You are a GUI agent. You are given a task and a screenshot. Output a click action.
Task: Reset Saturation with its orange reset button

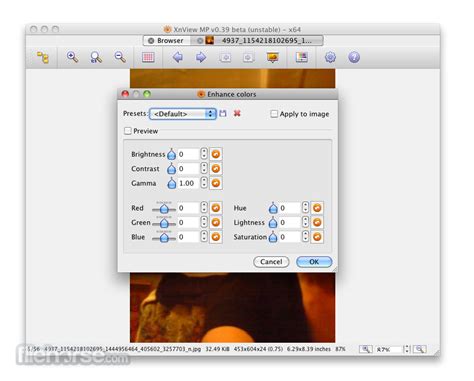[317, 237]
